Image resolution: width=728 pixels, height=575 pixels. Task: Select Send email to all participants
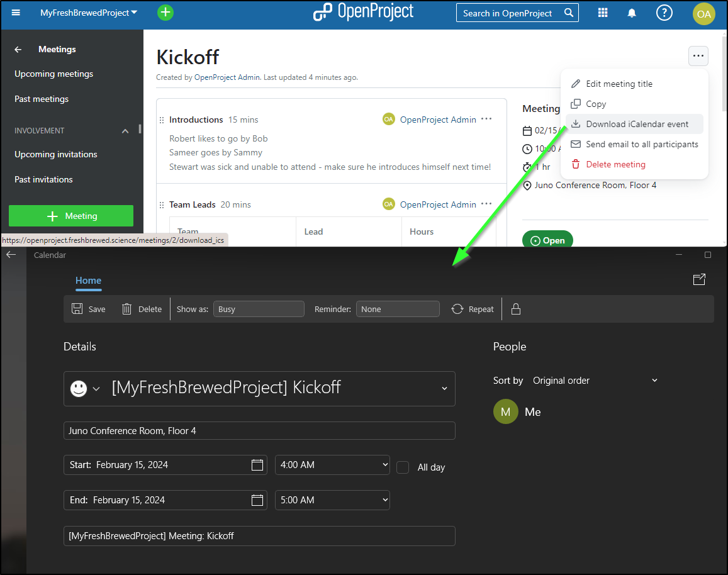[x=634, y=144]
